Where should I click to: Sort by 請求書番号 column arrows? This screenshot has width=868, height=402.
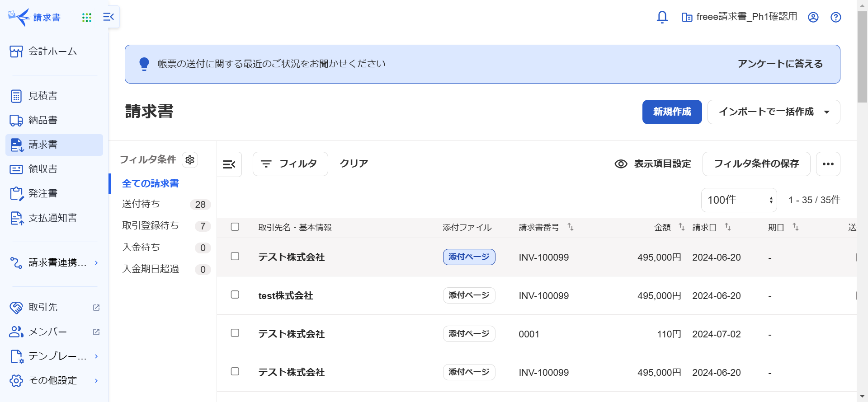571,227
